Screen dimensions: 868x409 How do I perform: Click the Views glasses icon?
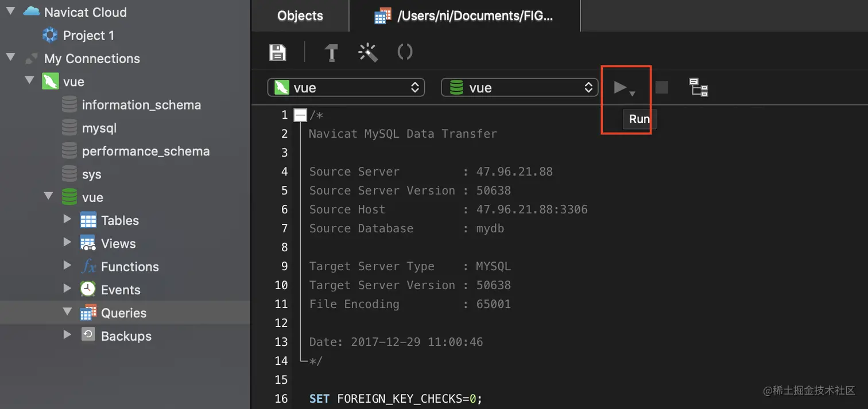(x=88, y=244)
